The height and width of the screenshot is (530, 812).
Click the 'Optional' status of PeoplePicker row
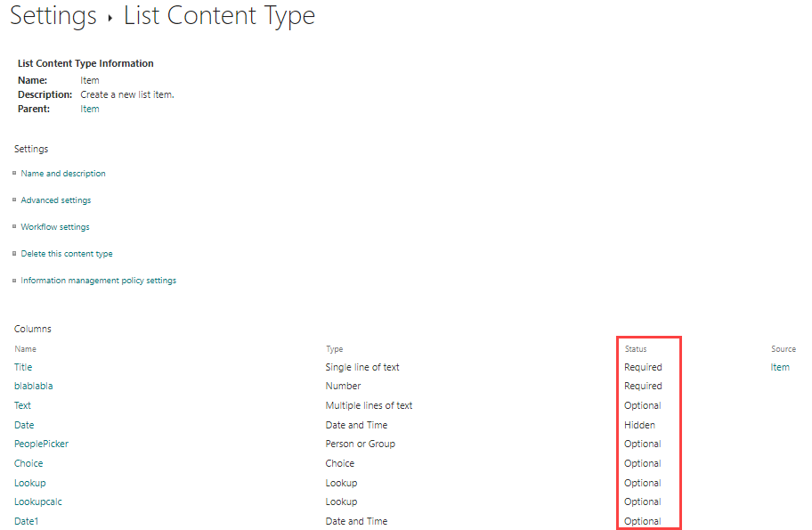643,444
